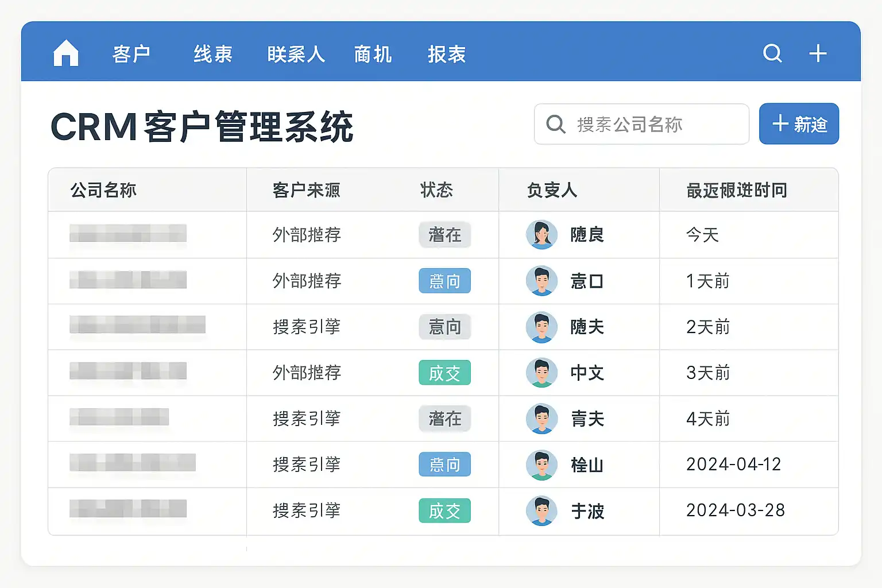Viewport: 882px width, 588px height.
Task: Open the 报表 tab
Action: (446, 54)
